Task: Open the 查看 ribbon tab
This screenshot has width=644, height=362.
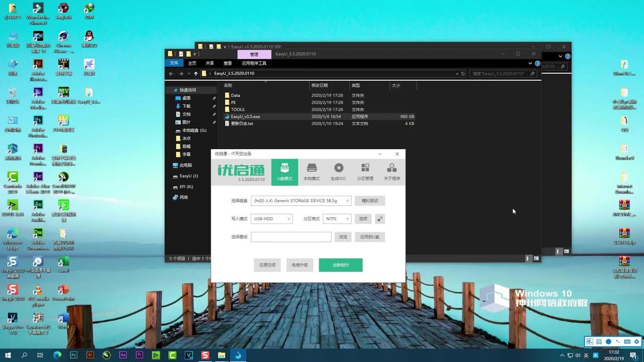Action: [228, 63]
